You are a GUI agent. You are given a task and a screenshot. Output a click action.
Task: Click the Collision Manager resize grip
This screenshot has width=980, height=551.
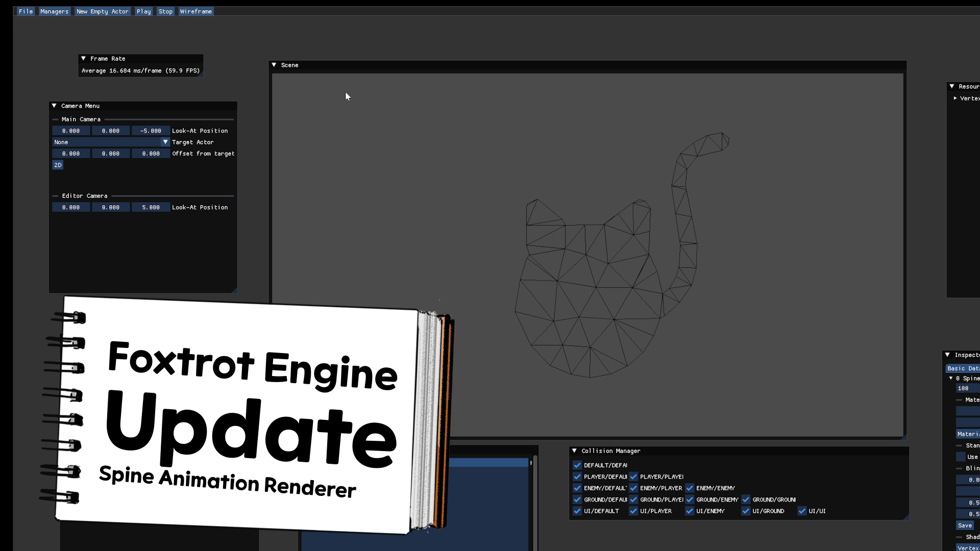tap(906, 517)
